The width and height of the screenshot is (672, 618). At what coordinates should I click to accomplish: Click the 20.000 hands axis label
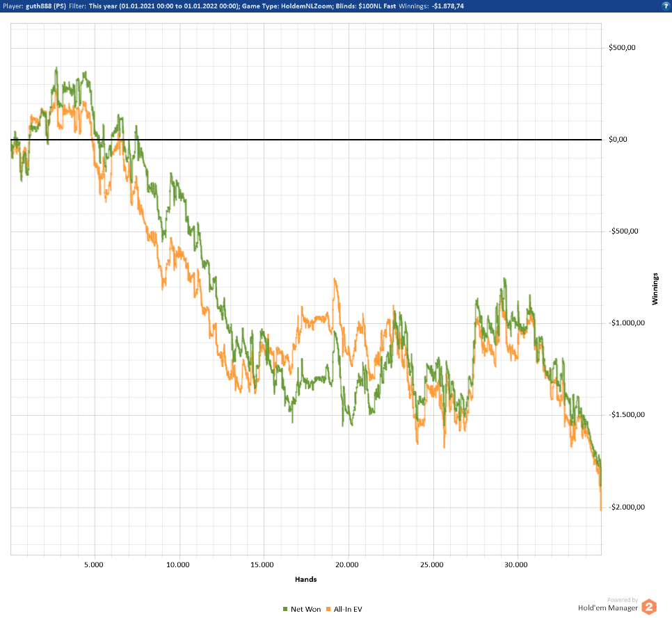(346, 565)
